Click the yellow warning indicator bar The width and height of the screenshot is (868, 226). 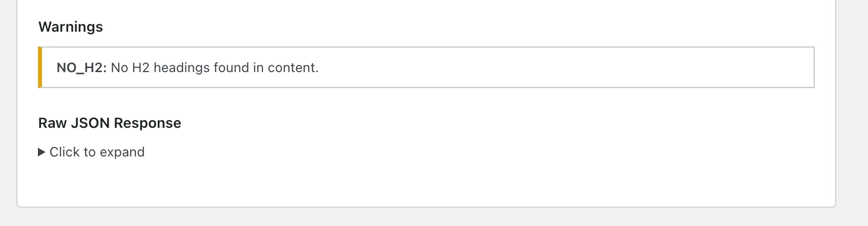tap(40, 67)
